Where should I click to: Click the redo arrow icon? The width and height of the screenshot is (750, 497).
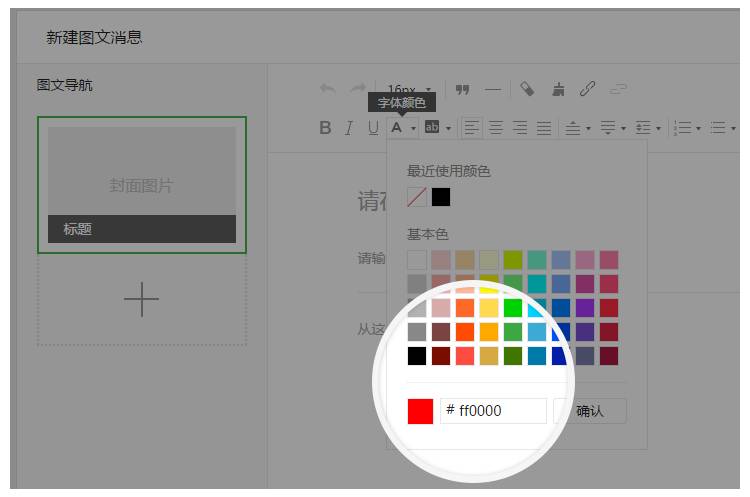[357, 89]
